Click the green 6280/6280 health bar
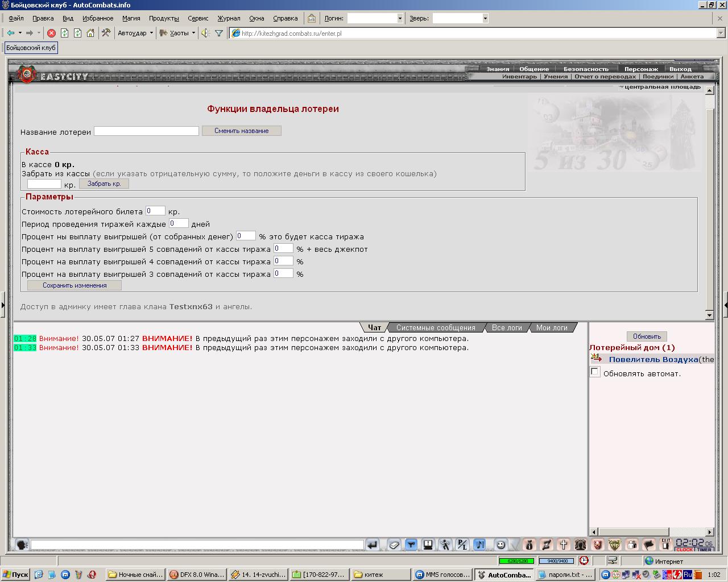Screen dimensions: 728x582 click(x=517, y=561)
